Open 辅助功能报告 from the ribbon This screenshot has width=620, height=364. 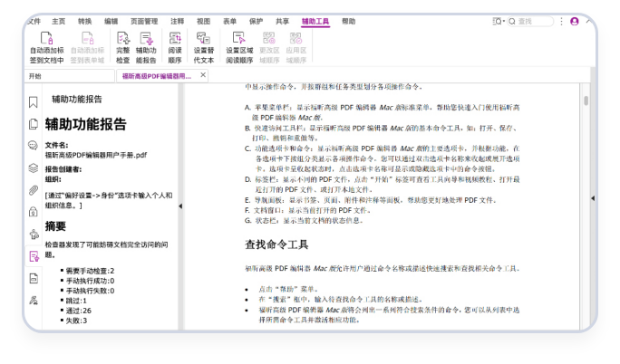tap(146, 48)
